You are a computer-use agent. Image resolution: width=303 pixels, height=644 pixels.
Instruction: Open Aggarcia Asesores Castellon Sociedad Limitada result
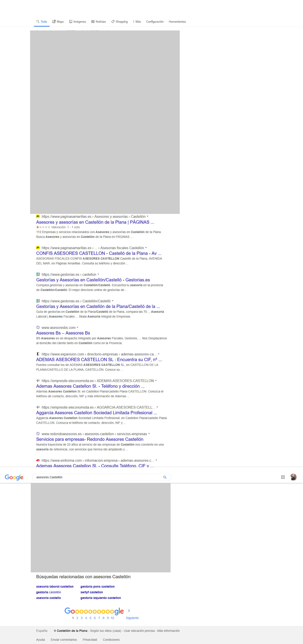96,412
